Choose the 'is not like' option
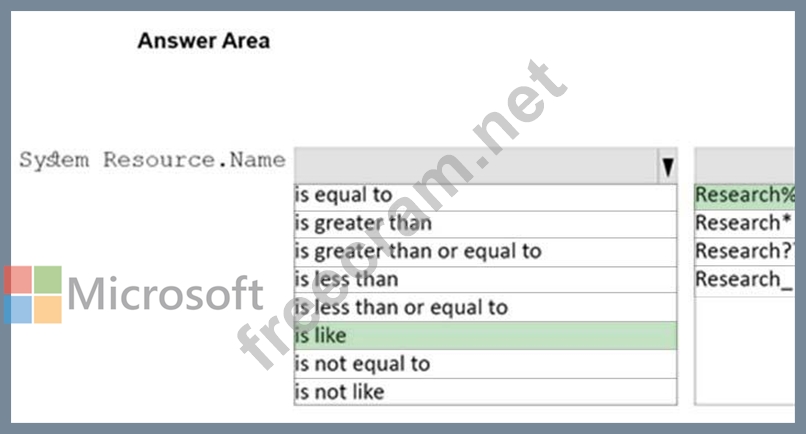 coord(485,392)
